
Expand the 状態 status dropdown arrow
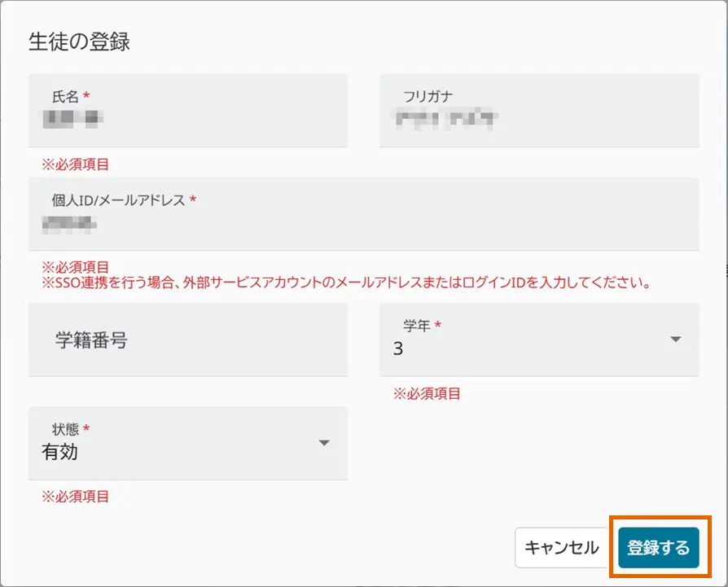tap(324, 443)
